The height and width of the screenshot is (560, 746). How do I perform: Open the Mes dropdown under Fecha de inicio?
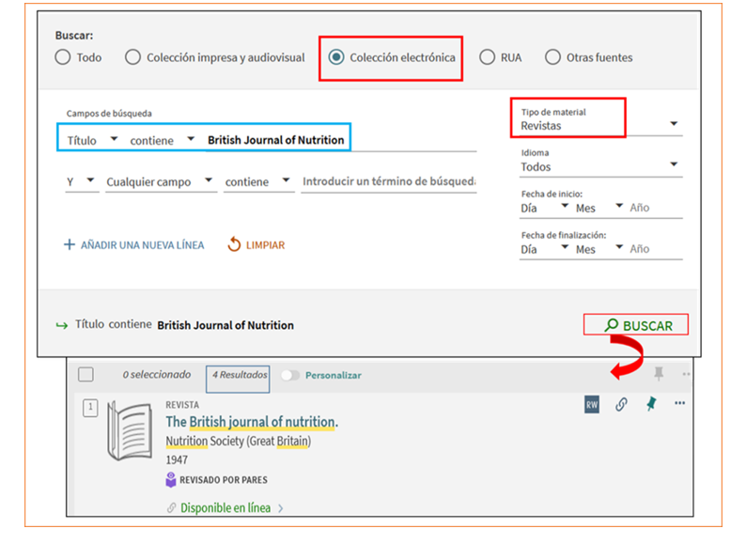click(598, 208)
